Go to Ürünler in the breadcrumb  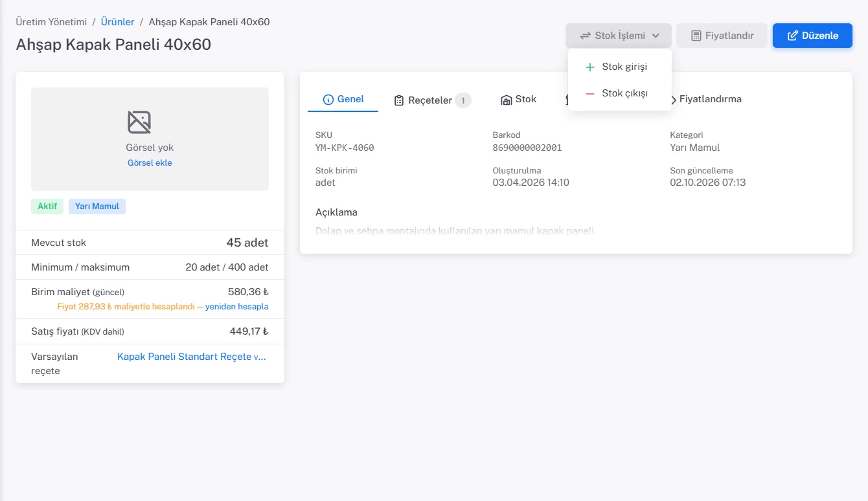(x=118, y=22)
